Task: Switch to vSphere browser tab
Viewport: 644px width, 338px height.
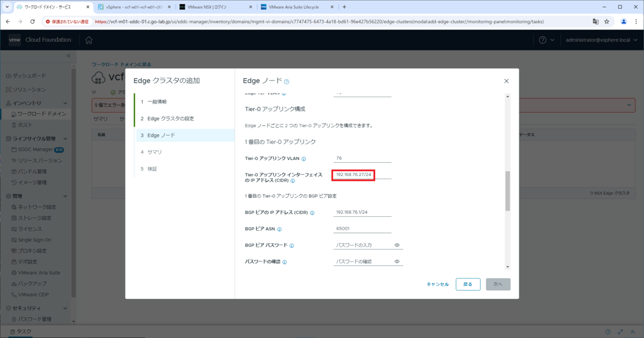Action: point(135,7)
